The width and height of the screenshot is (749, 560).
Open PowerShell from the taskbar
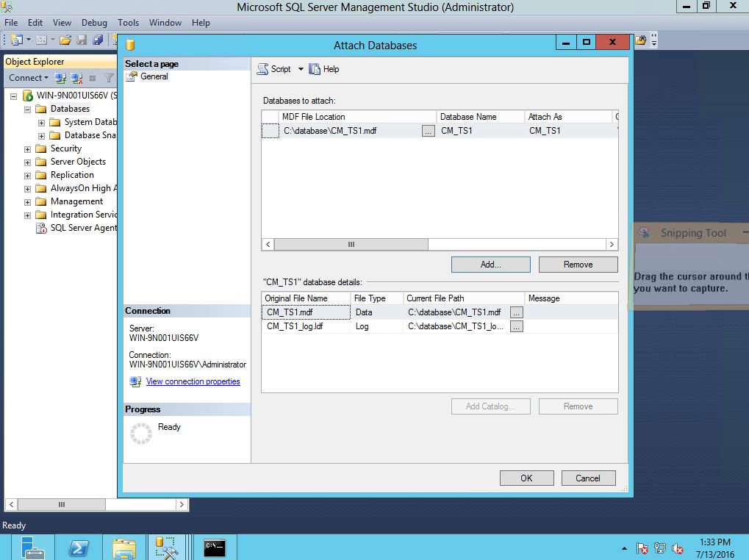click(79, 547)
